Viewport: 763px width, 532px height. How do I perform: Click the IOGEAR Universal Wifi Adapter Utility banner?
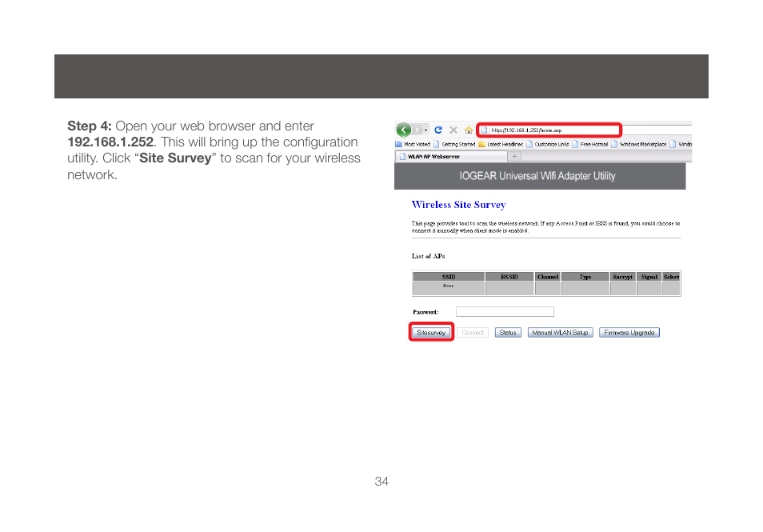pyautogui.click(x=540, y=176)
